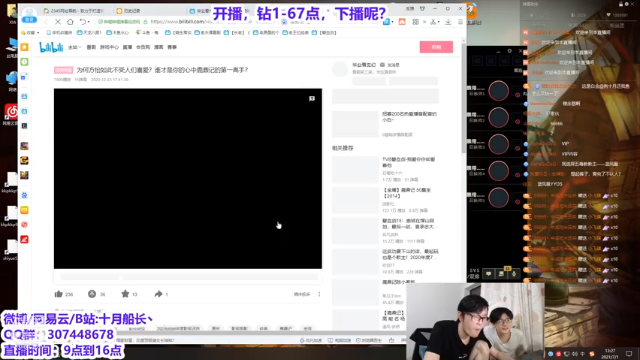Open the notification center on taskbar
Image resolution: width=640 pixels, height=360 pixels.
(x=629, y=353)
